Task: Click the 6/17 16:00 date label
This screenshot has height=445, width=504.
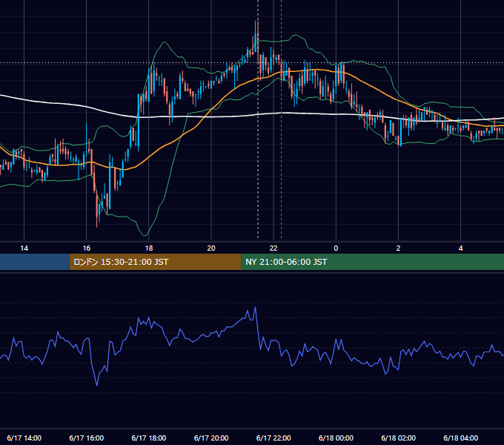Action: tap(87, 438)
